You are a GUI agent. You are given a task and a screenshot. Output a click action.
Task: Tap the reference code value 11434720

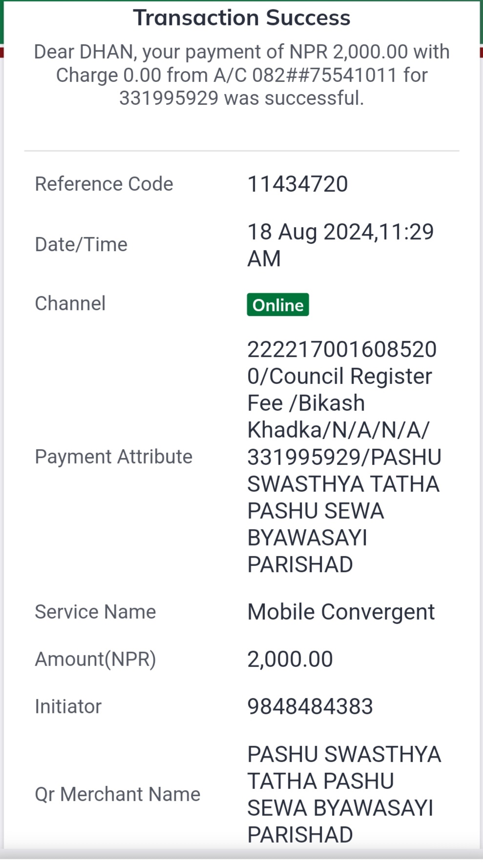(297, 184)
